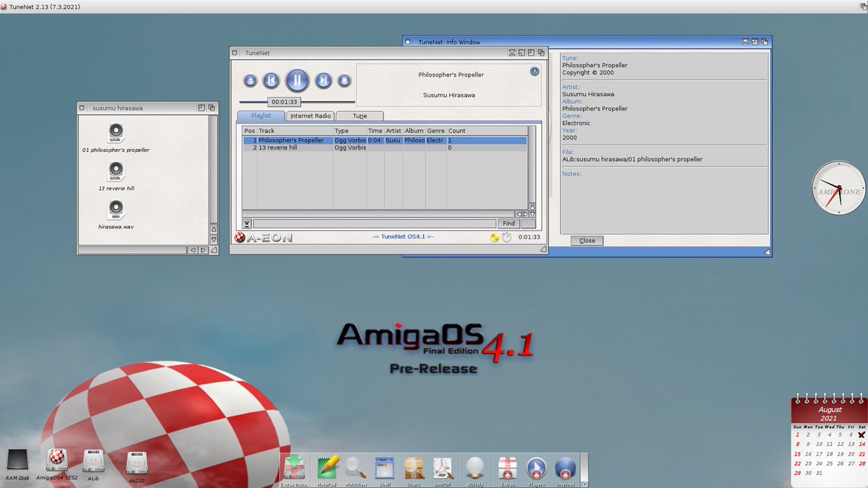Open the Players dock folder
This screenshot has width=868, height=488.
pos(536,468)
